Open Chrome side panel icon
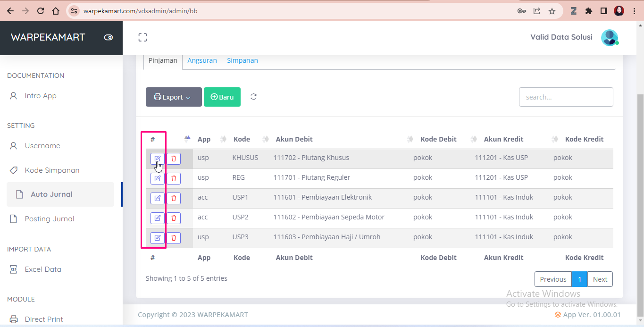This screenshot has width=644, height=327. [603, 11]
